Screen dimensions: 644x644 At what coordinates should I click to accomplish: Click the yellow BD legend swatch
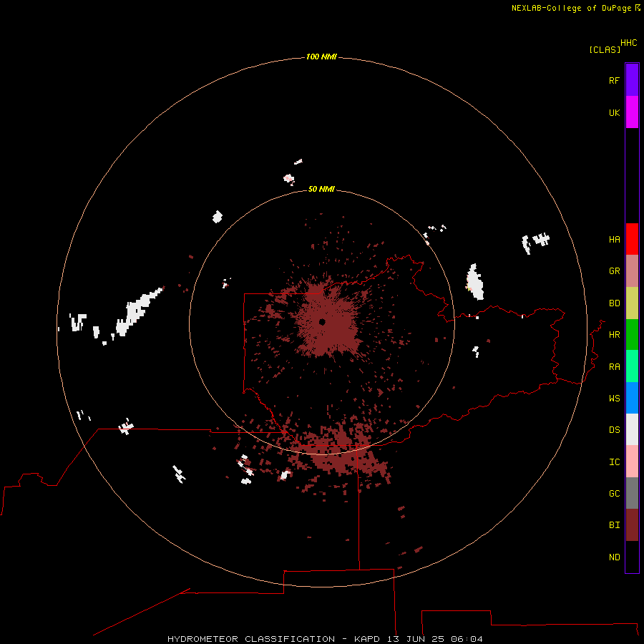[632, 303]
